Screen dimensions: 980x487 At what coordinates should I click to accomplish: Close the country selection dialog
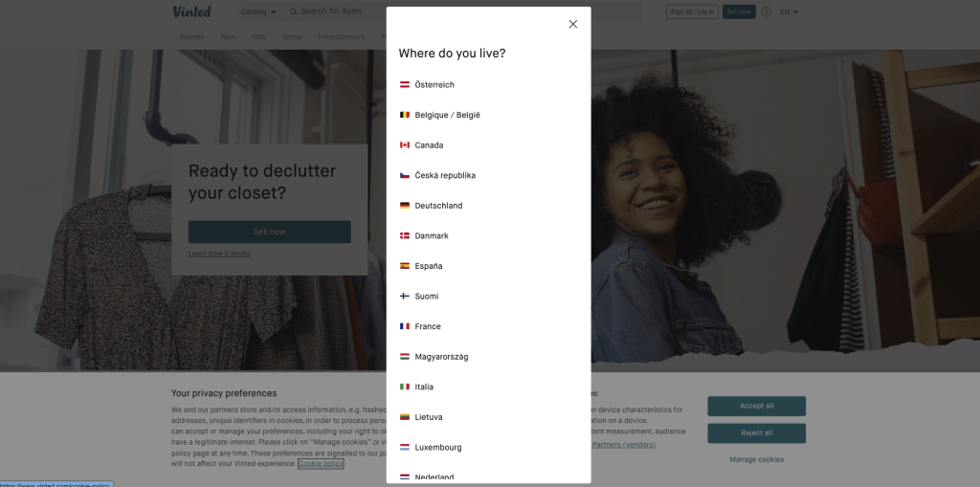click(x=572, y=24)
